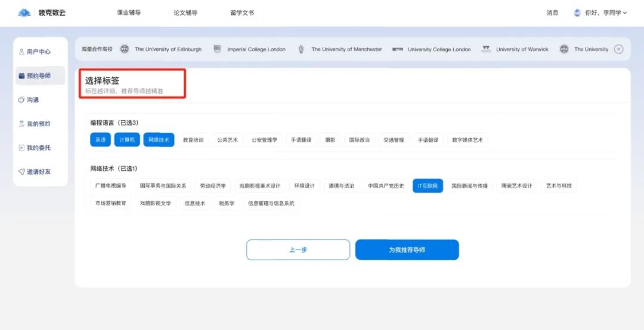Select the 陶瓷艺术设计 tag

click(x=516, y=186)
